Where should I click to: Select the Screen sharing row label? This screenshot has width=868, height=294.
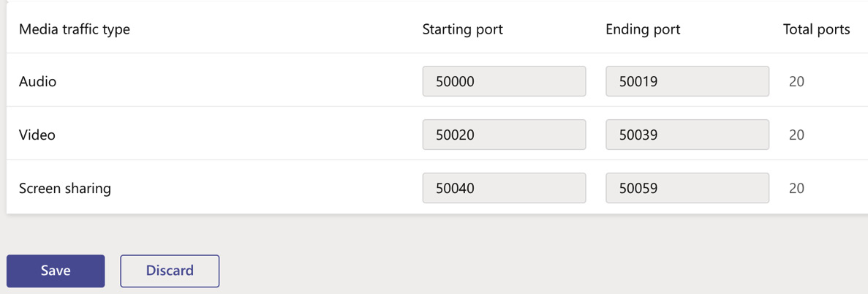click(65, 188)
